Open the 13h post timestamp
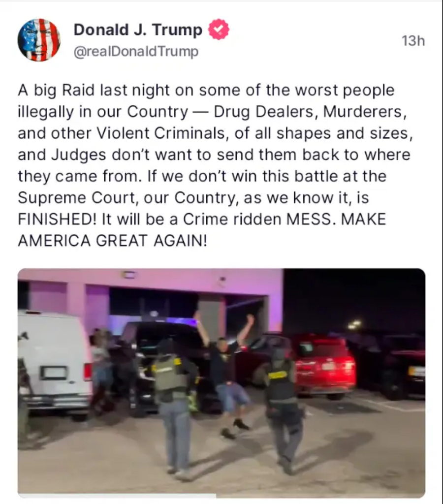 (413, 41)
